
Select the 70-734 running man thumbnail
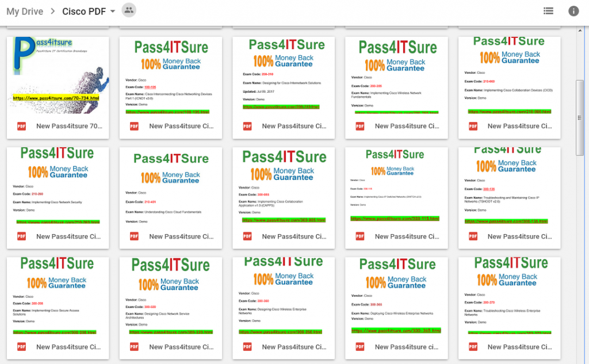[58, 75]
